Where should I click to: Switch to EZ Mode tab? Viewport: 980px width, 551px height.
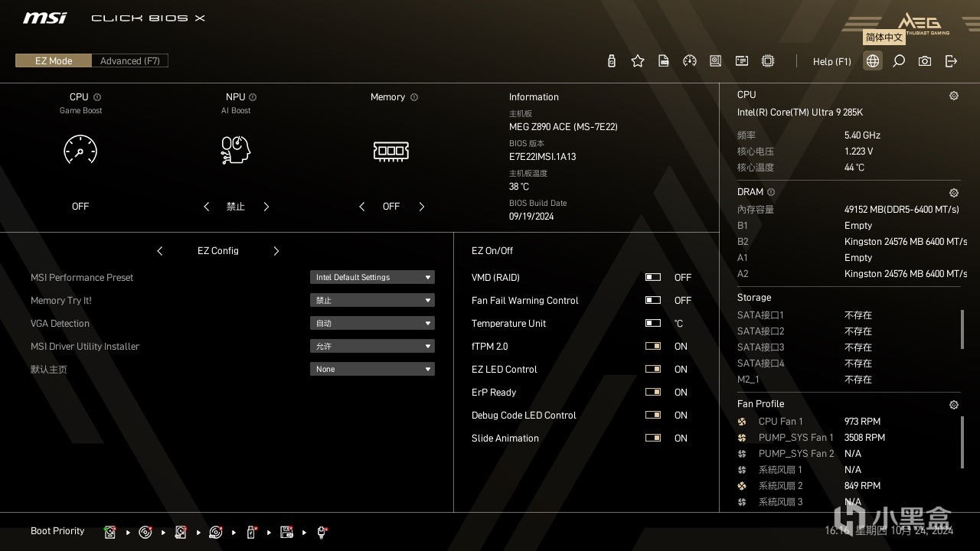click(54, 61)
